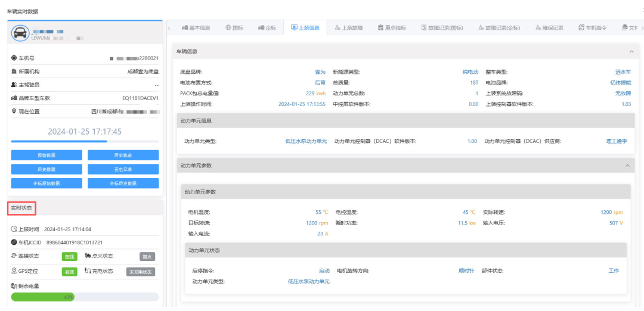The image size is (644, 311).
Task: Click the 连接状态 connection icon
Action: (14, 256)
